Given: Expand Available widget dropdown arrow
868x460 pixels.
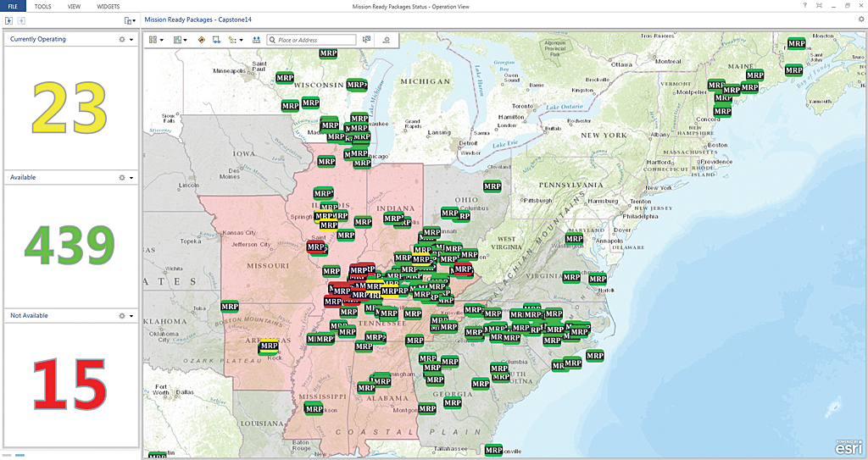Looking at the screenshot, I should 131,178.
